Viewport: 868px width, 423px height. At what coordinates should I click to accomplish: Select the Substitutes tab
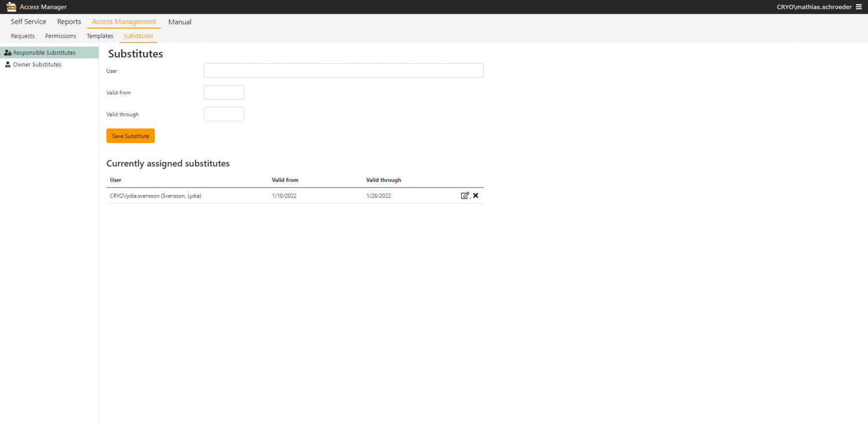coord(138,36)
